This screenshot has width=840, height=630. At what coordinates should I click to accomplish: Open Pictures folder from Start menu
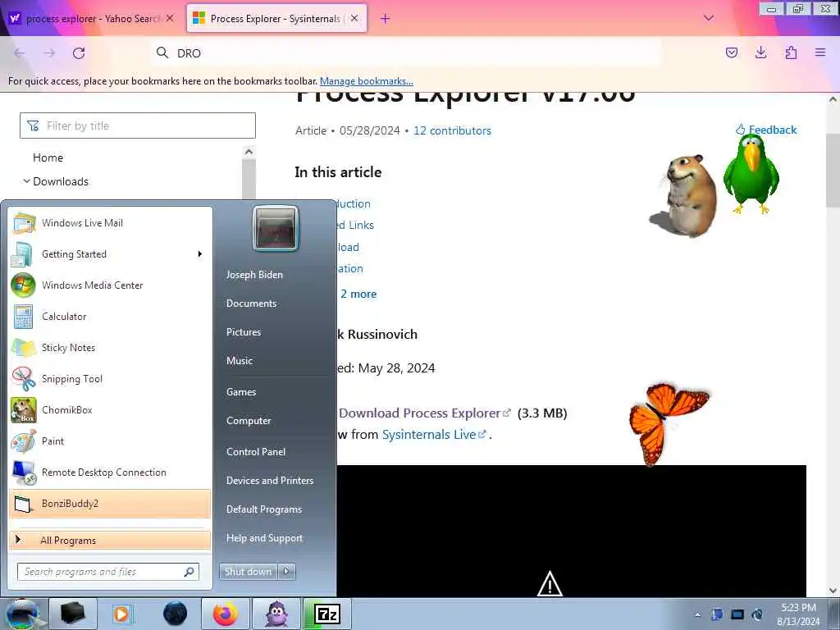pyautogui.click(x=243, y=332)
